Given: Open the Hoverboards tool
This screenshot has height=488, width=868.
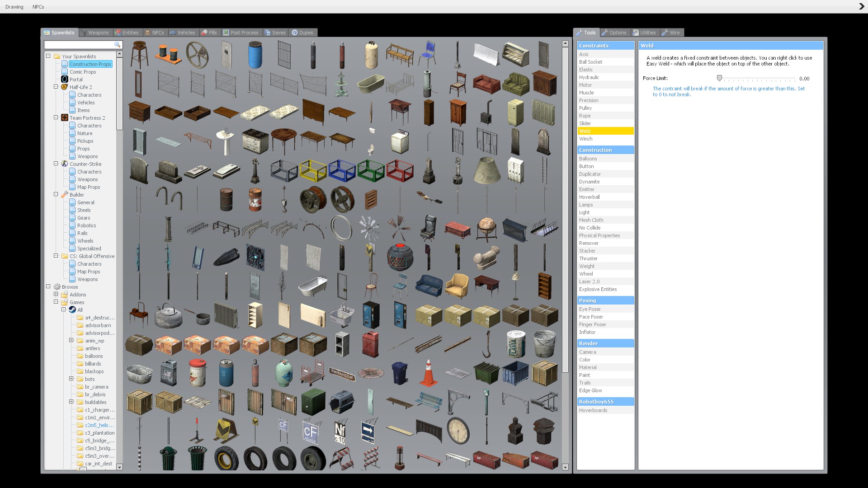Looking at the screenshot, I should 605,410.
